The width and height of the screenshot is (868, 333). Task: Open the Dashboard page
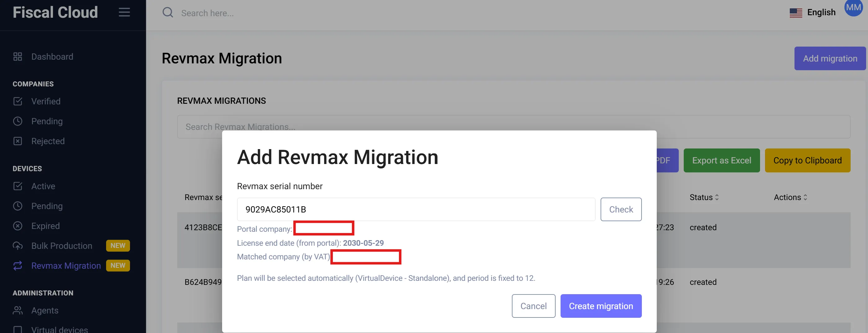(x=52, y=56)
